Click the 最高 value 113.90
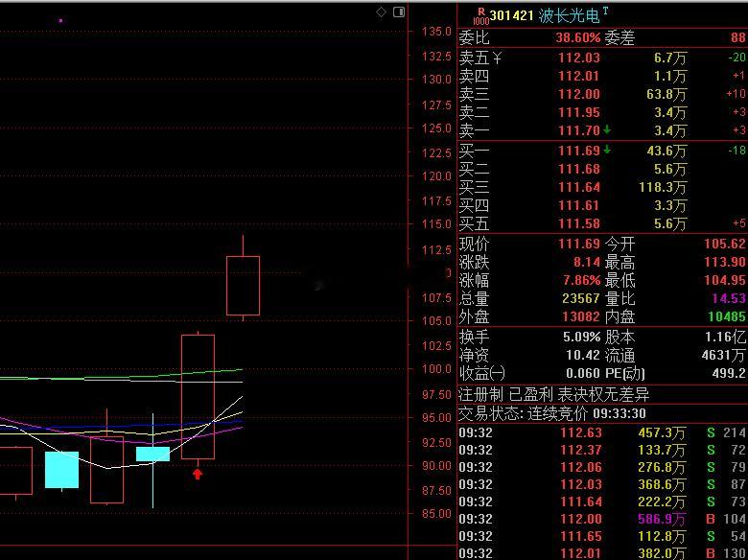This screenshot has width=748, height=560. tap(725, 263)
